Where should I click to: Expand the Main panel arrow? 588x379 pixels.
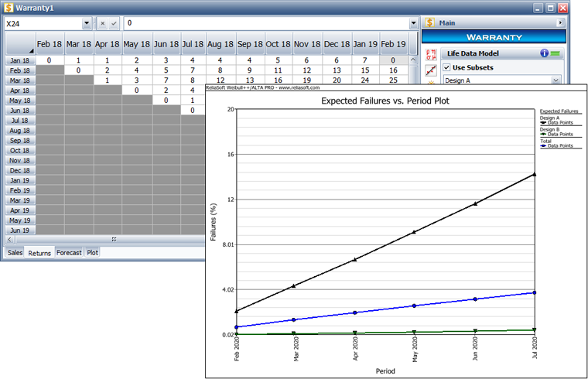pos(559,23)
